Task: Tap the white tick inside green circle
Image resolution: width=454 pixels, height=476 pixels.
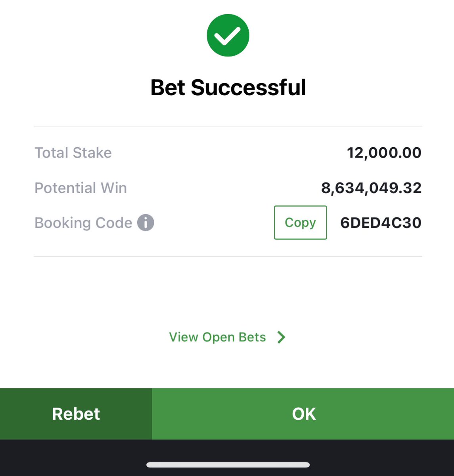Action: point(228,36)
